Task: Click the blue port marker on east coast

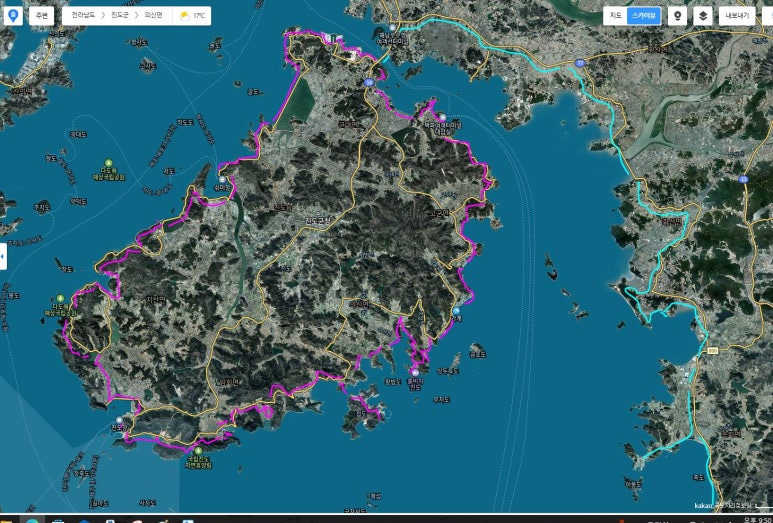Action: point(457,311)
